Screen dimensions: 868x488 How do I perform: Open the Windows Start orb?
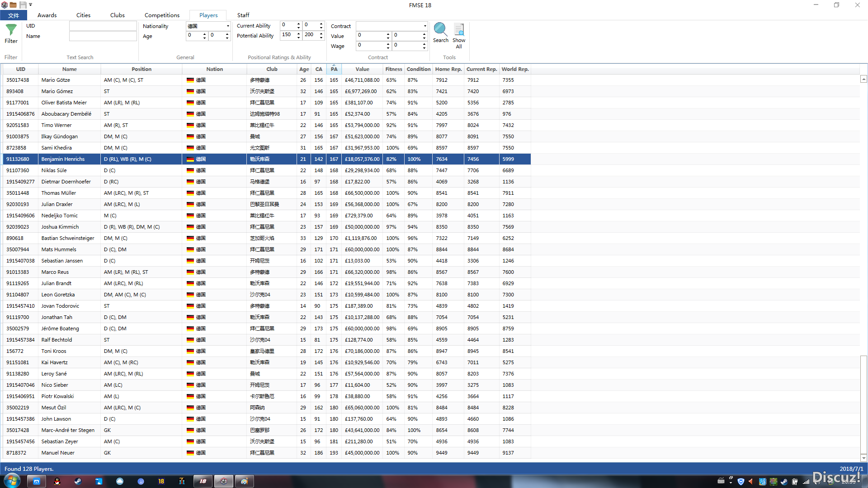[12, 481]
